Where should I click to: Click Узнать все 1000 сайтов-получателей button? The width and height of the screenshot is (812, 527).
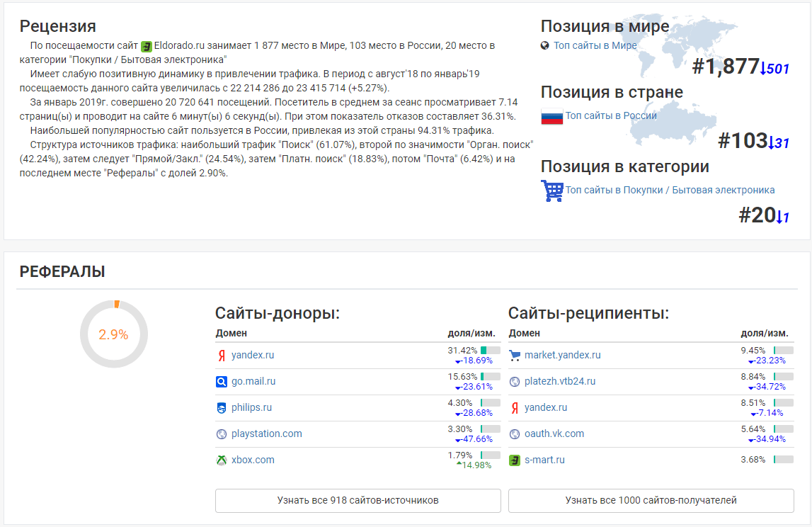tap(651, 501)
